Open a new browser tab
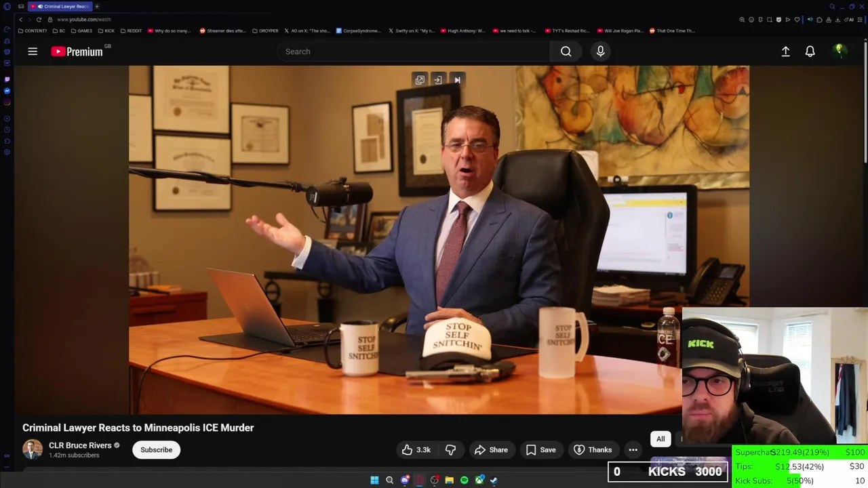 point(97,6)
